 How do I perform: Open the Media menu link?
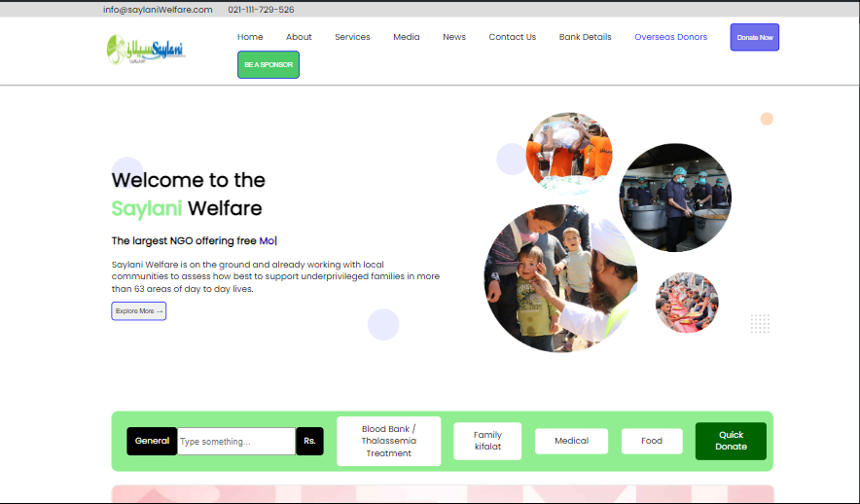(x=407, y=37)
